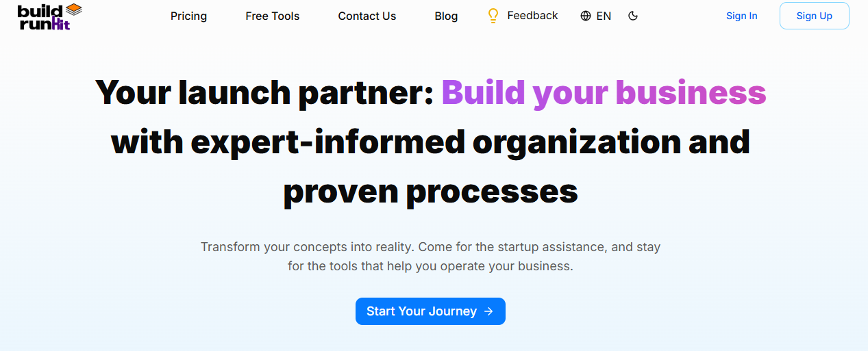
Task: Open the Pricing page
Action: (x=188, y=16)
